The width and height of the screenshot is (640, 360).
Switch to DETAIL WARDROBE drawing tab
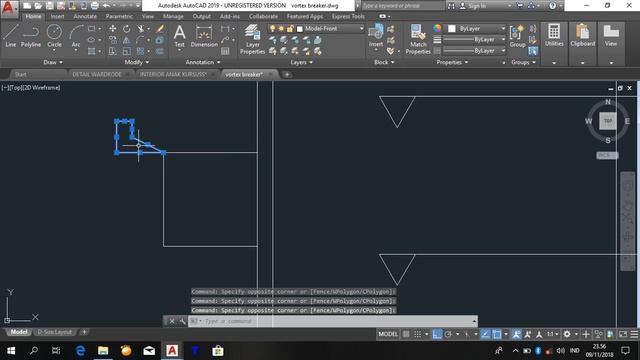[97, 74]
